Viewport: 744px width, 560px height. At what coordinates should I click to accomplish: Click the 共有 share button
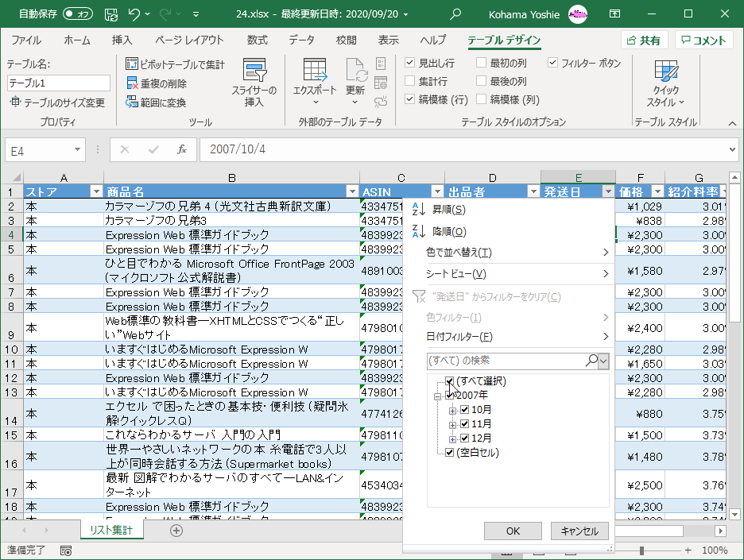[x=644, y=41]
